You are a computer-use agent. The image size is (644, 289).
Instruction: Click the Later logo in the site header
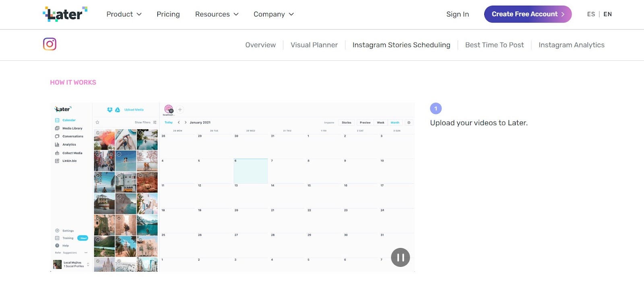click(65, 14)
